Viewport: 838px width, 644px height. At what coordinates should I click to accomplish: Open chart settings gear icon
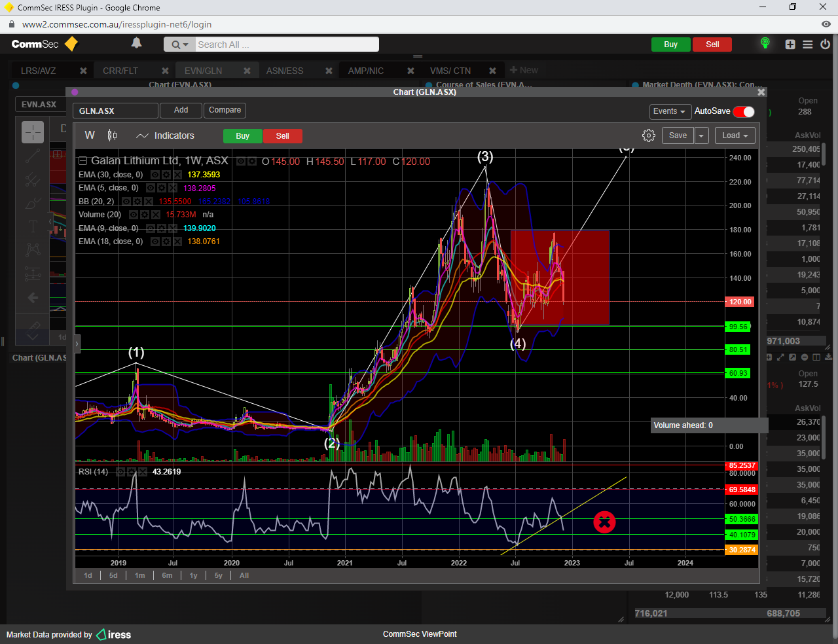click(x=649, y=135)
